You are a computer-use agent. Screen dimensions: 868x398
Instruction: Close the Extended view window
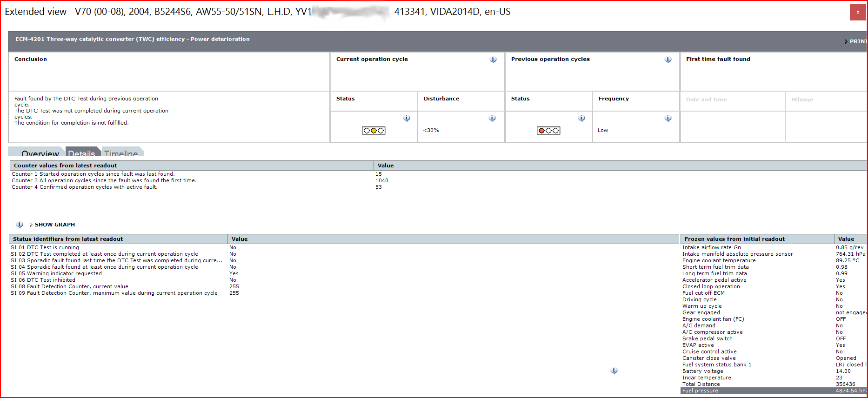[x=857, y=13]
